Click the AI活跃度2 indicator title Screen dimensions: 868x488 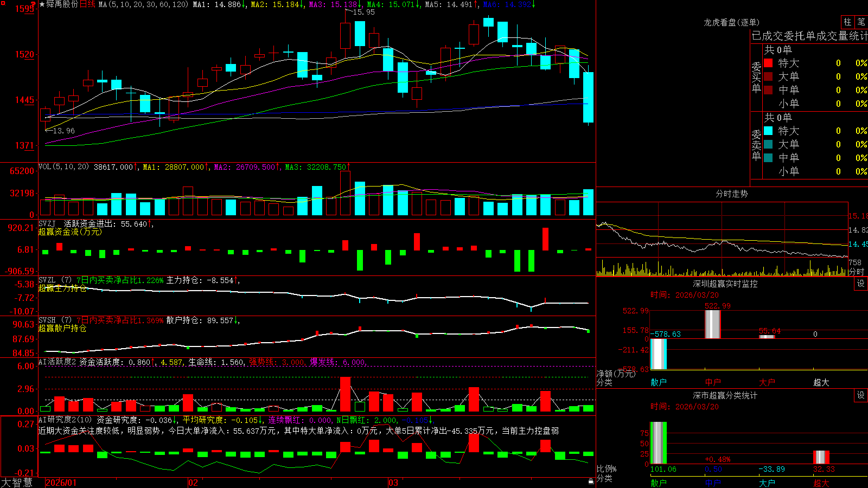coord(58,362)
